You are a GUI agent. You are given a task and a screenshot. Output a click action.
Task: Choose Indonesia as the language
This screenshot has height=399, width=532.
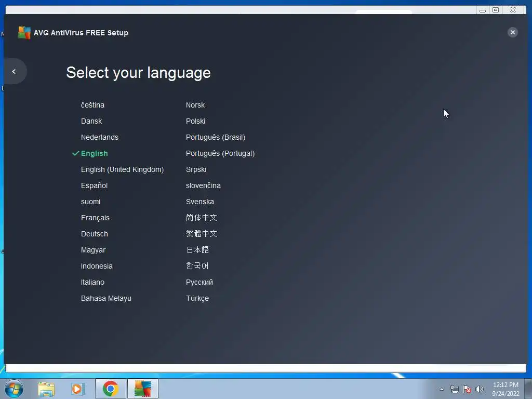(97, 267)
